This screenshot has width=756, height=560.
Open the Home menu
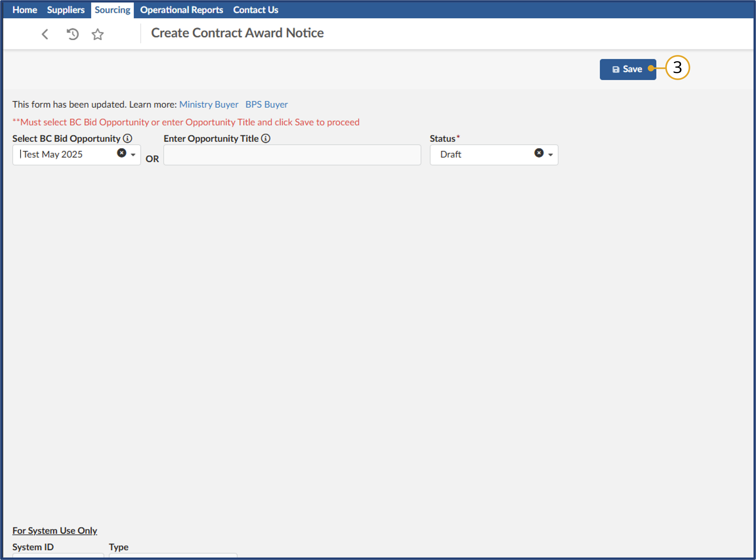click(25, 10)
